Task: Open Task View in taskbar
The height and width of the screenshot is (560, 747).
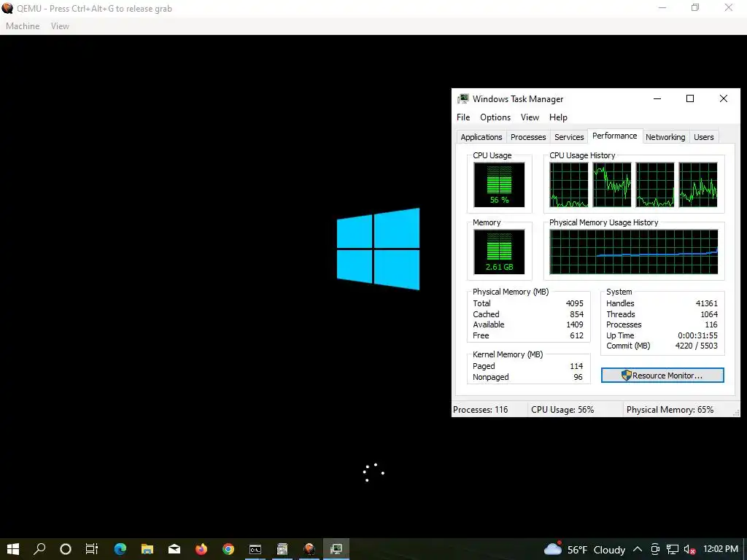Action: (92, 549)
